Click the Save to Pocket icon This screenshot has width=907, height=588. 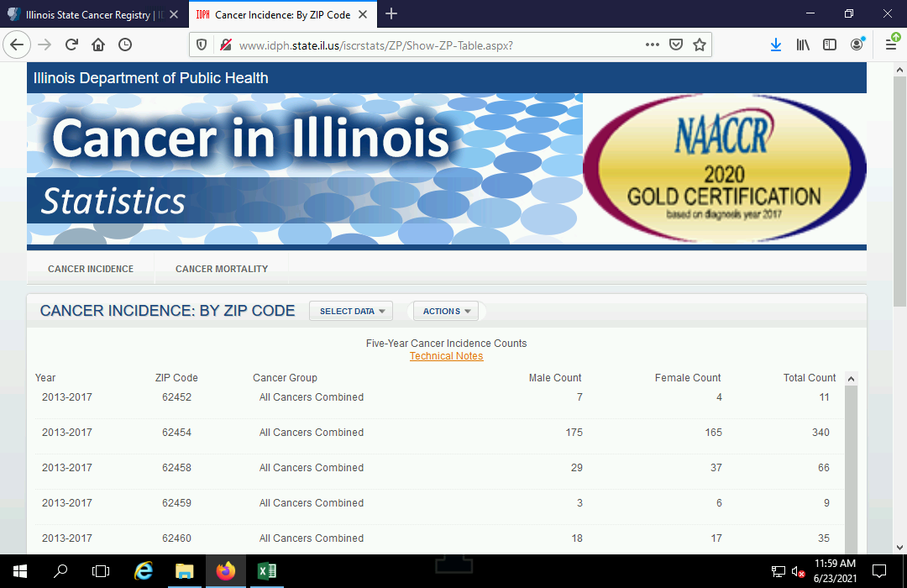click(676, 45)
